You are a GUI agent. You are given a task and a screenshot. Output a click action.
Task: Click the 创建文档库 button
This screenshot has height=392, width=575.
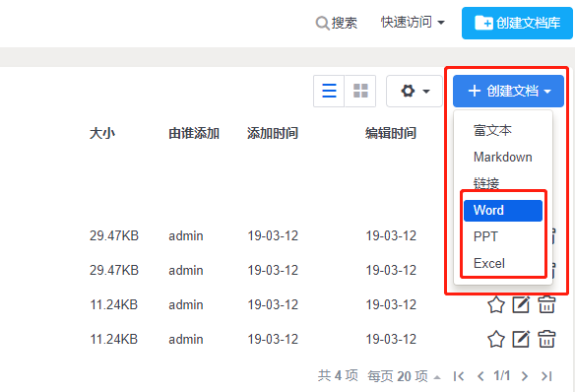point(517,23)
